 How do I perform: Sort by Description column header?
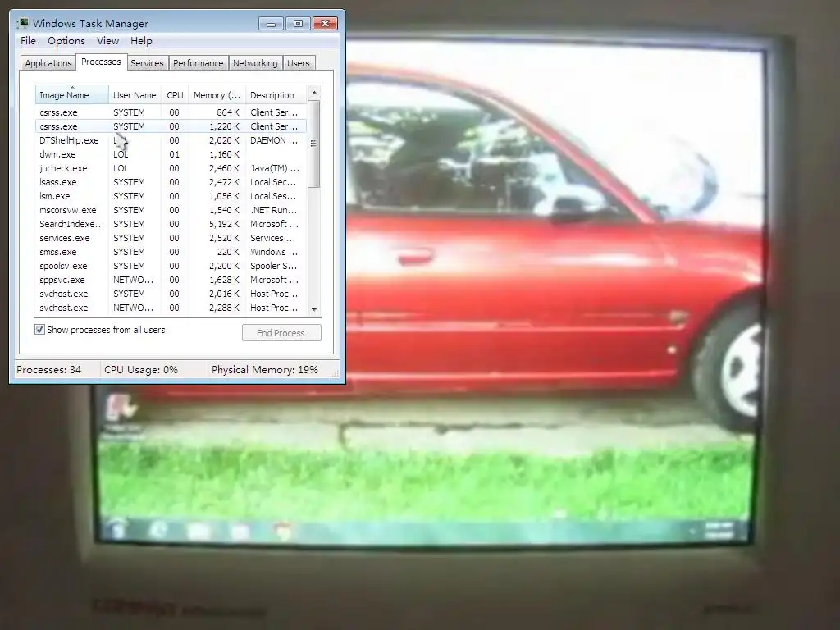(276, 95)
